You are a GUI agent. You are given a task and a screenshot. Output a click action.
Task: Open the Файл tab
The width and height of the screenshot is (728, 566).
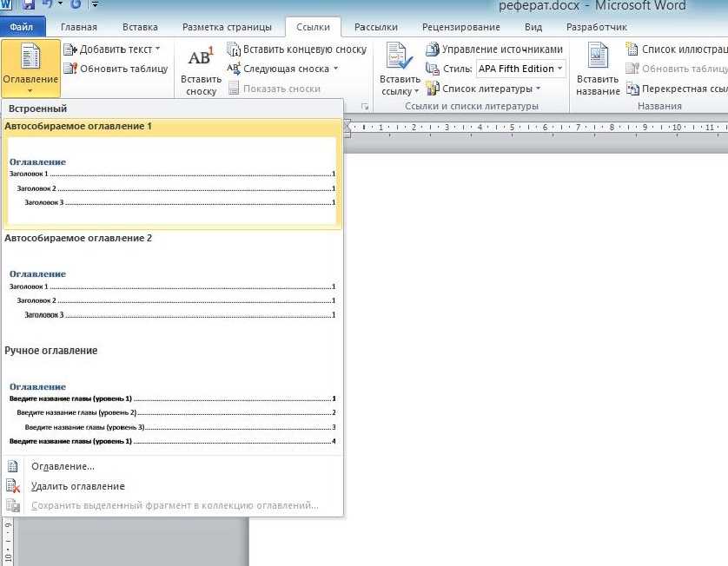21,27
